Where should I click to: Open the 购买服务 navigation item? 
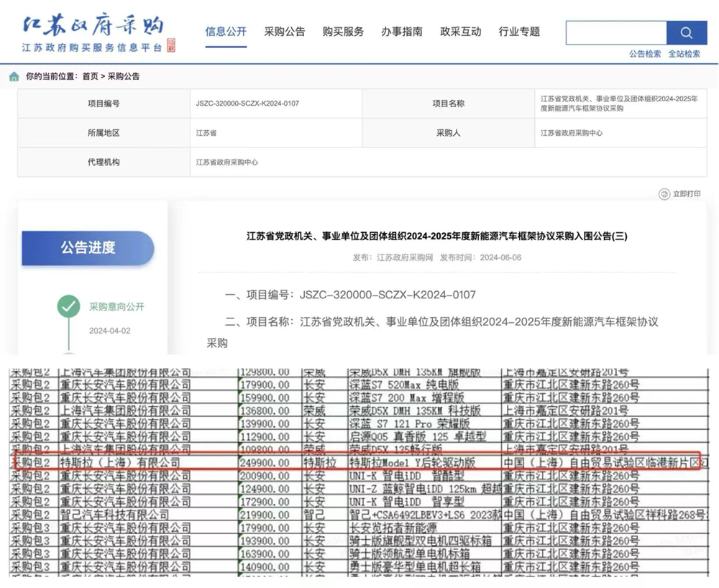coord(344,31)
